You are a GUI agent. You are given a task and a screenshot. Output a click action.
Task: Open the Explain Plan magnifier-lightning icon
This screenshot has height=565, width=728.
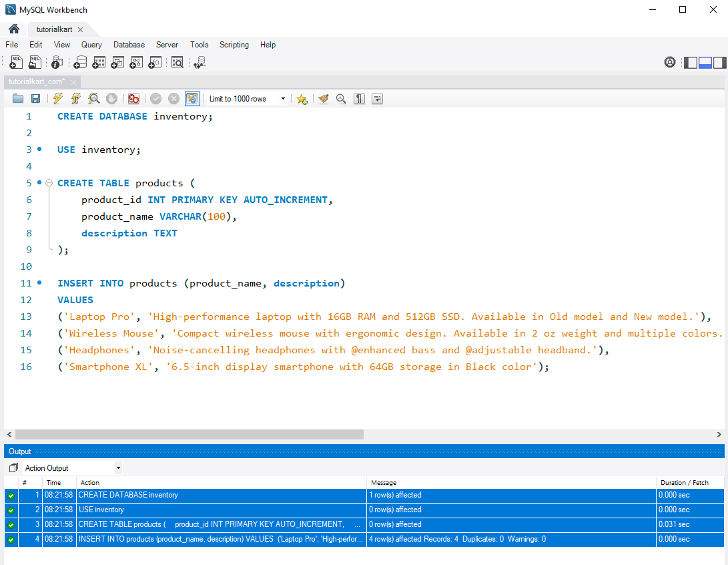tap(93, 98)
